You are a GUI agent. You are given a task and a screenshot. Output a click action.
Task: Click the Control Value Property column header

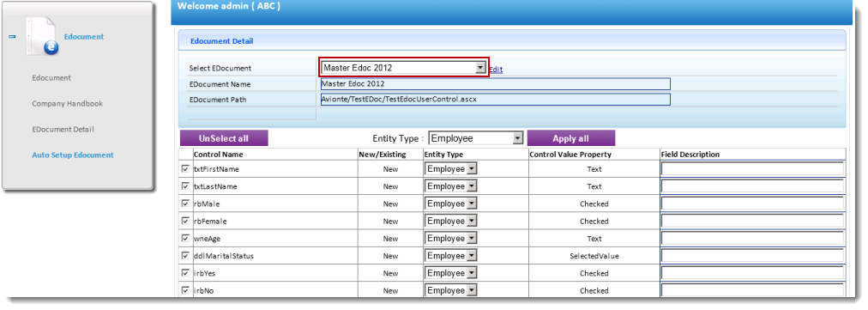tap(570, 155)
